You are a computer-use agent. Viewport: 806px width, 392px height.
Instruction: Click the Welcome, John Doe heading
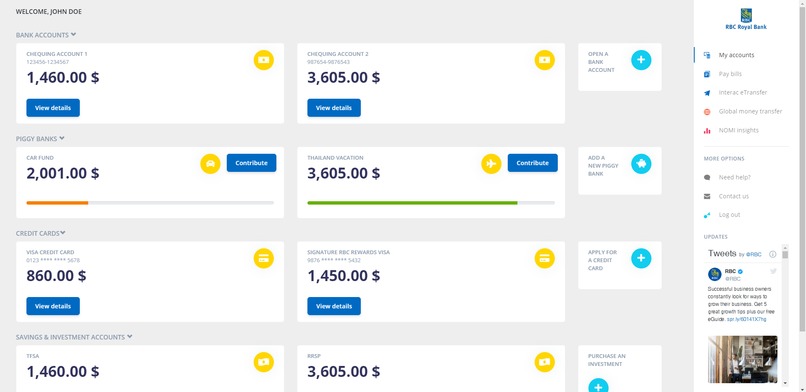[x=48, y=11]
